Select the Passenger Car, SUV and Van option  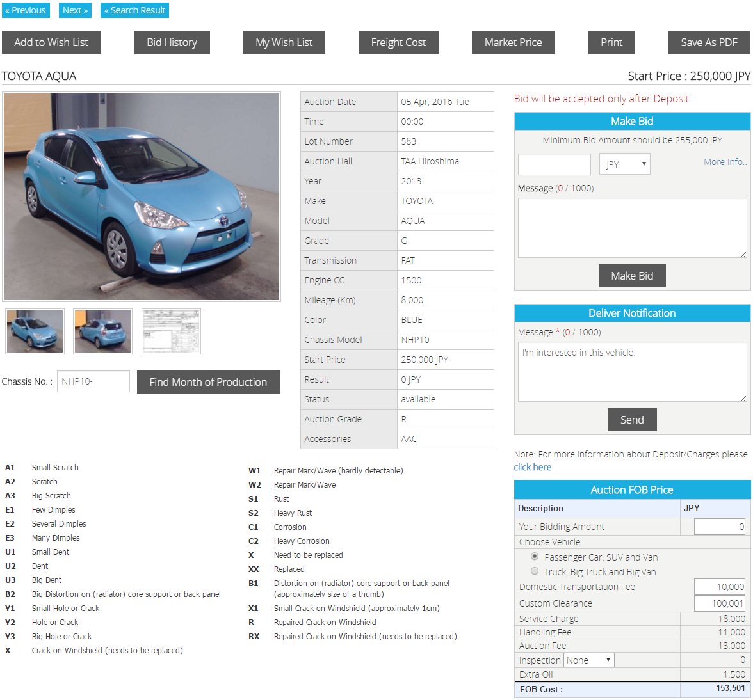pyautogui.click(x=535, y=557)
